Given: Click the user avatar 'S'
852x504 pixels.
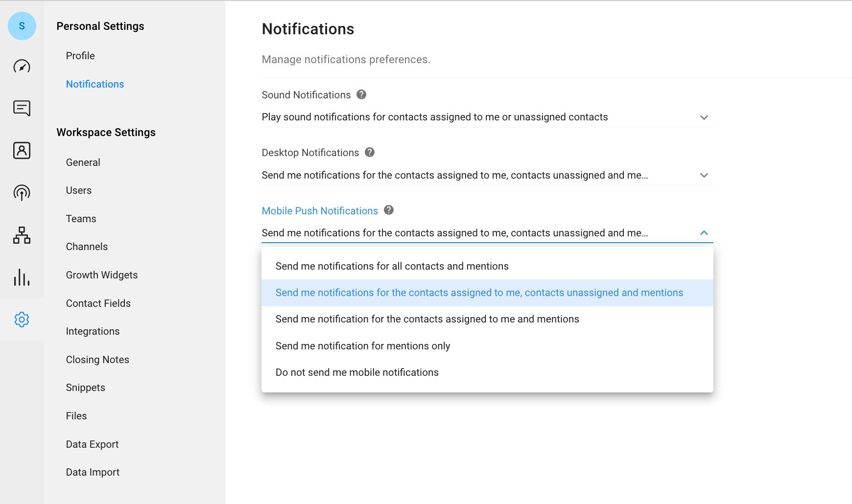Looking at the screenshot, I should click(22, 26).
